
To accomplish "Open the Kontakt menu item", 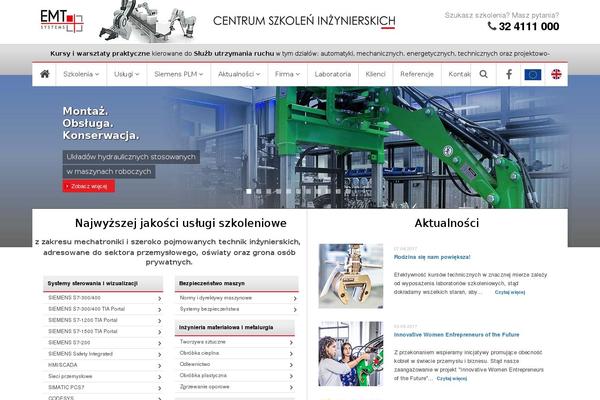I will click(x=459, y=74).
